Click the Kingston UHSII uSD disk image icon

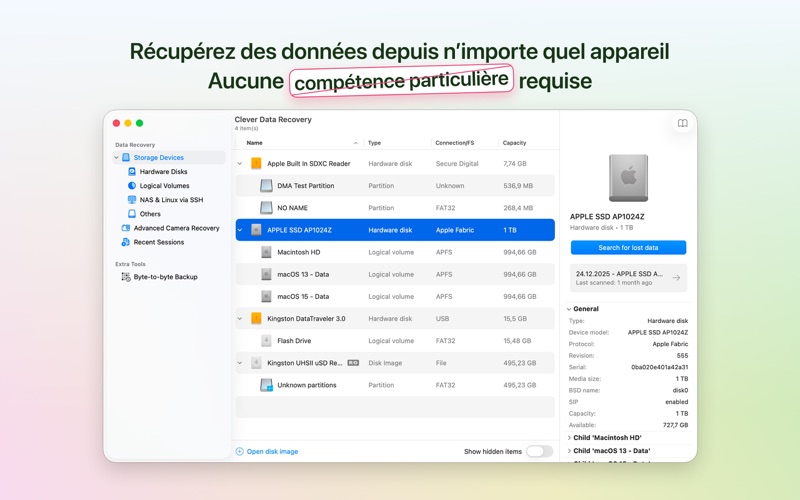[x=256, y=363]
